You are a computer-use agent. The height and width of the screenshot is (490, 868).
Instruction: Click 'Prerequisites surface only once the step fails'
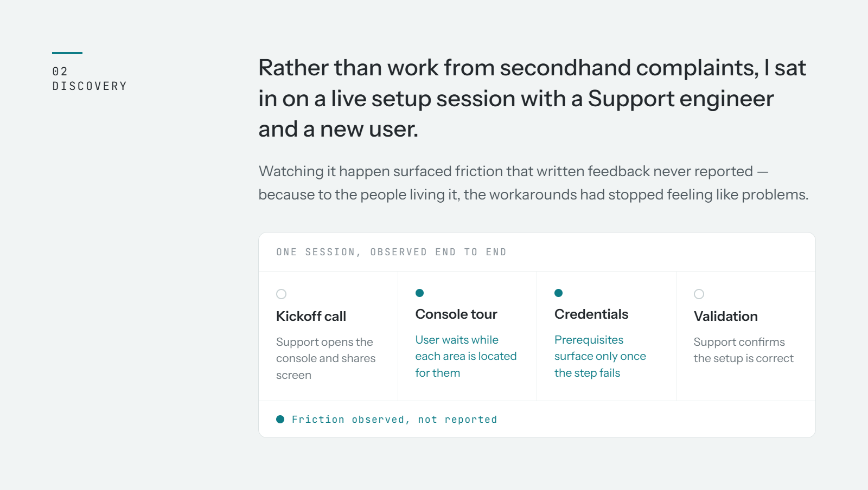(x=600, y=356)
